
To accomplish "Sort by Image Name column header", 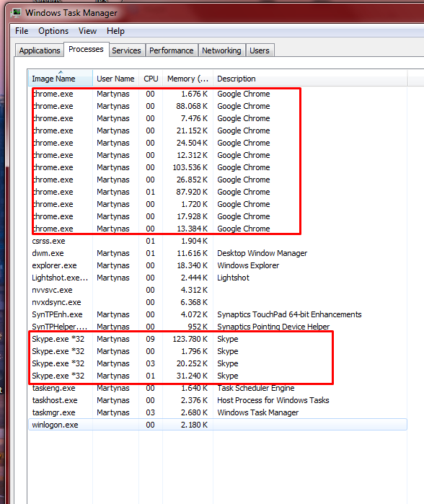I will (61, 79).
